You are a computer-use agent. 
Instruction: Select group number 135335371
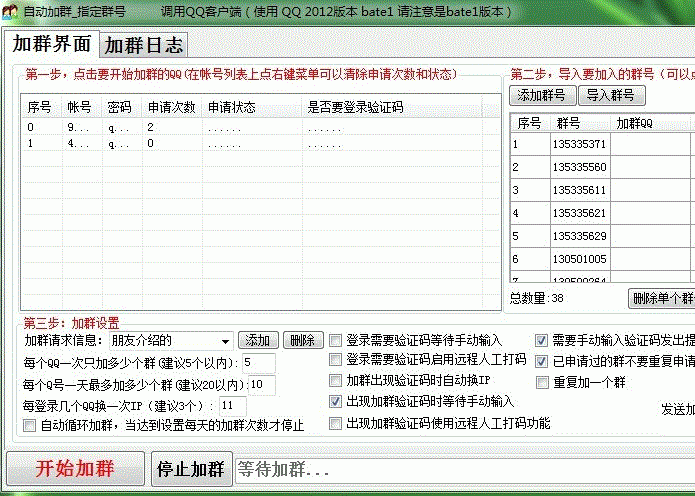click(x=579, y=144)
